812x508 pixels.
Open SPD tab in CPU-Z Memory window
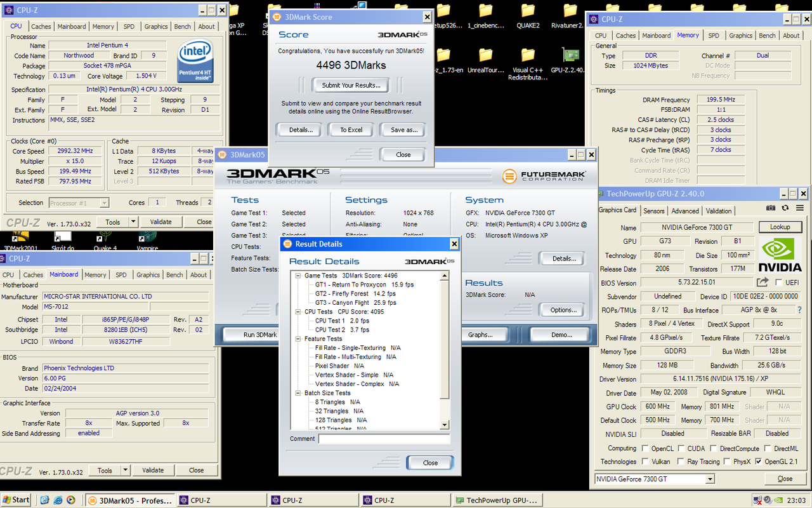714,36
